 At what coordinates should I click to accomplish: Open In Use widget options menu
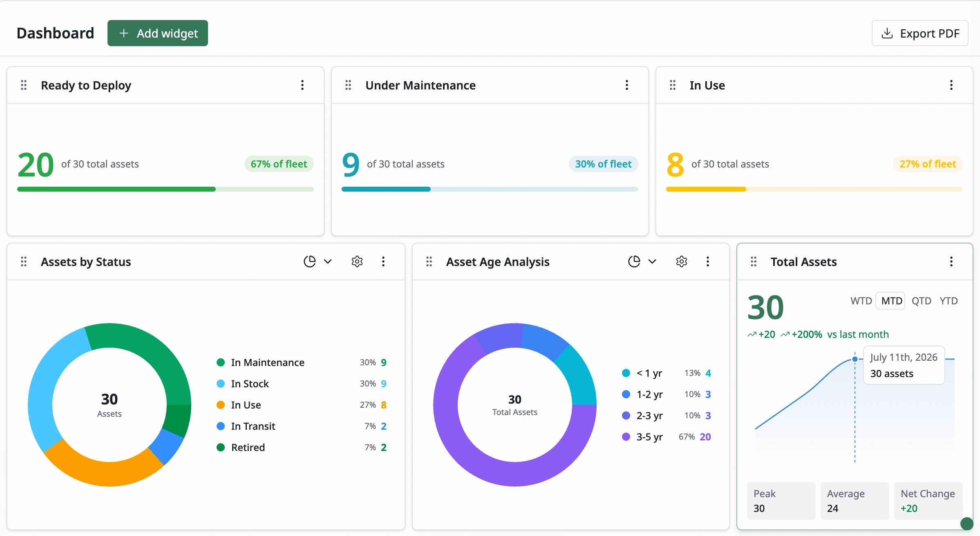(951, 85)
